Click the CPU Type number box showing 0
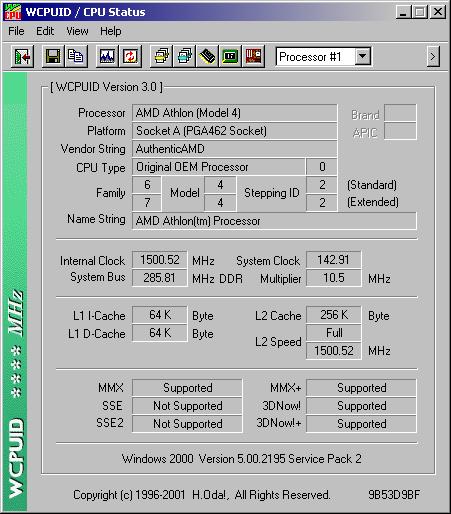This screenshot has height=514, width=451. click(322, 167)
